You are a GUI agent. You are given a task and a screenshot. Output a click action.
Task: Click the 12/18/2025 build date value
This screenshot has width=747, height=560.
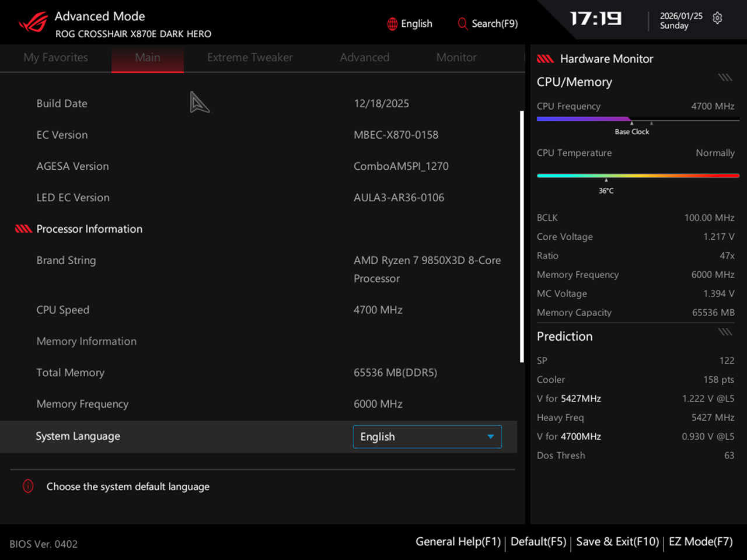381,103
